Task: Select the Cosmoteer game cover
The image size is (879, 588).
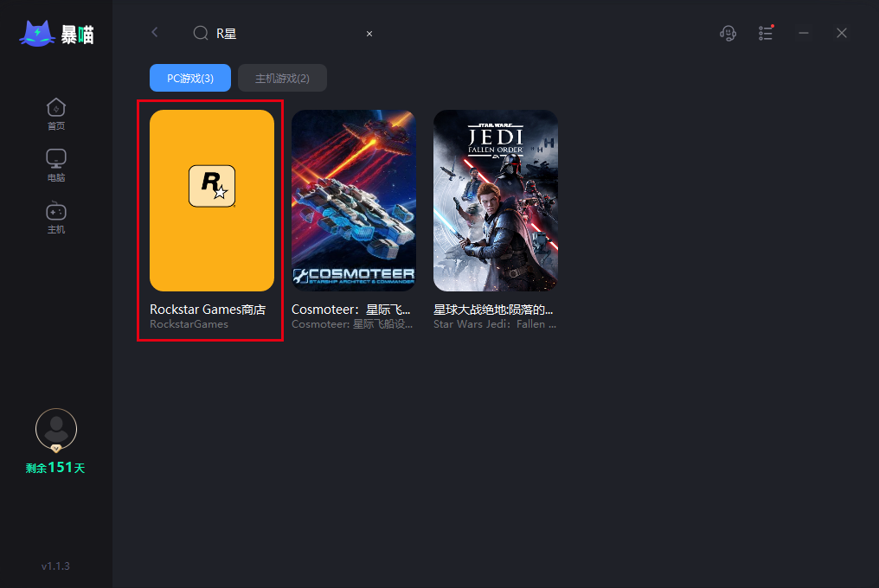Action: (x=354, y=201)
